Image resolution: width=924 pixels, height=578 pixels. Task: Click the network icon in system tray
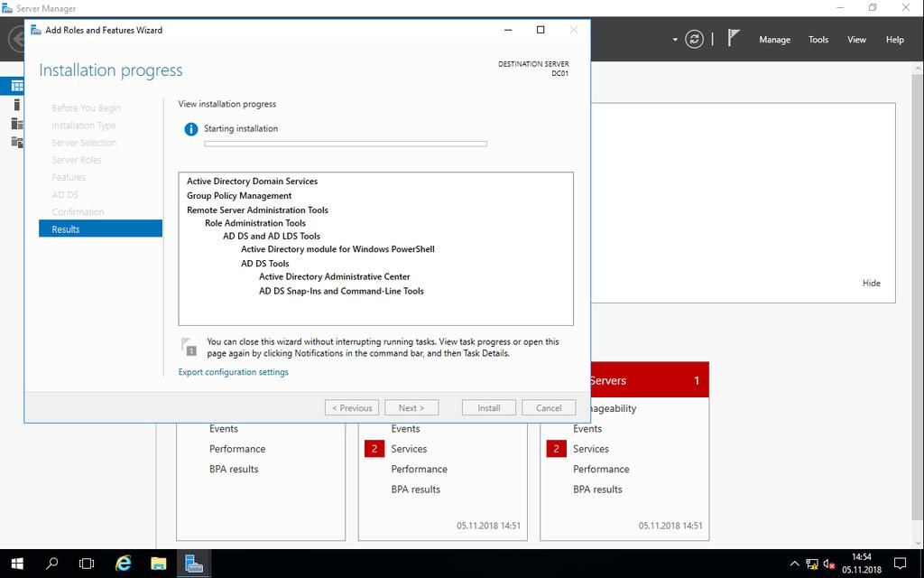(x=812, y=564)
